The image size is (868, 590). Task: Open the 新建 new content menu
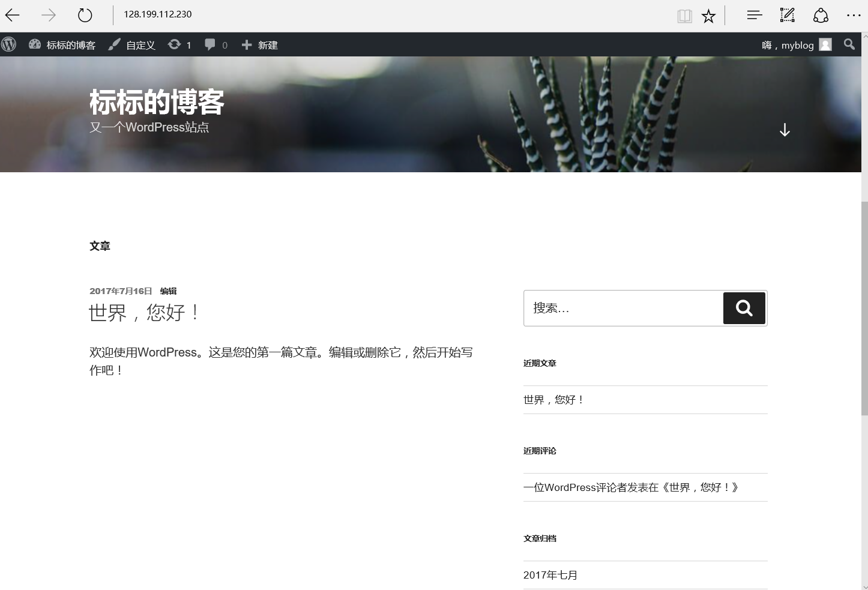point(259,45)
